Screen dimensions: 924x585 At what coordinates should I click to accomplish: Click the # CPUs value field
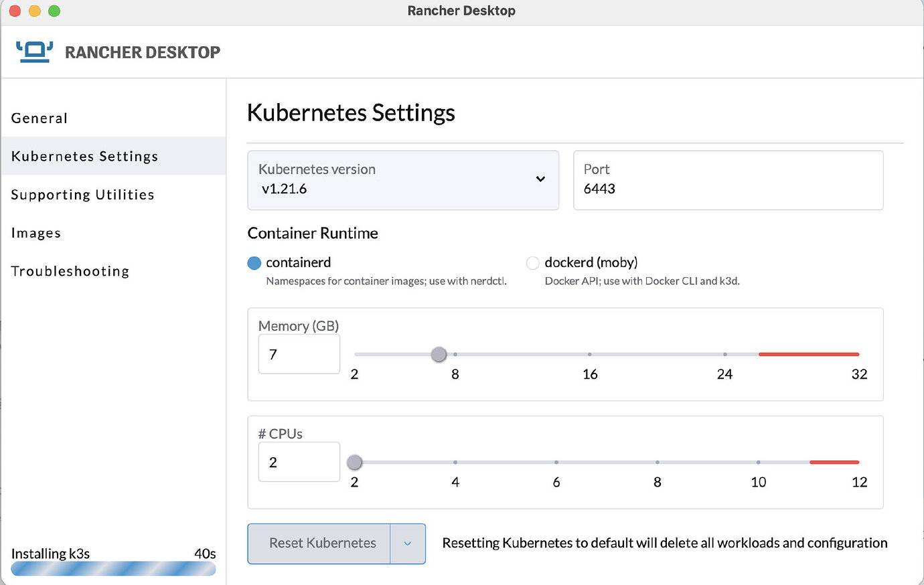[299, 462]
